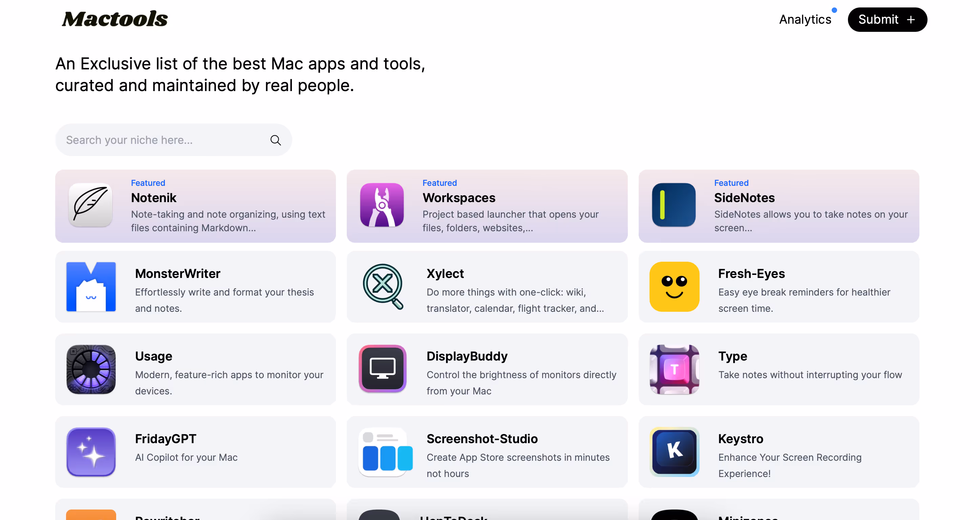Open the Usage monitoring app icon
The image size is (980, 520).
pos(90,369)
